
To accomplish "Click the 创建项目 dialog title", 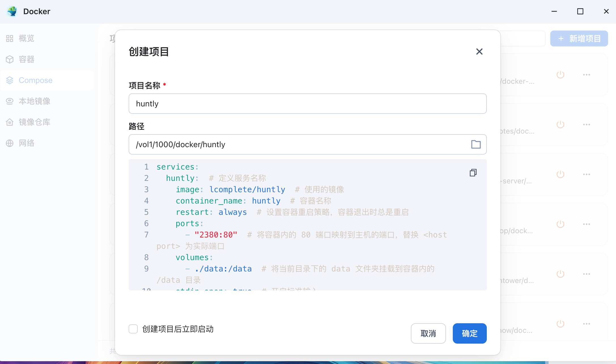I will (x=149, y=52).
